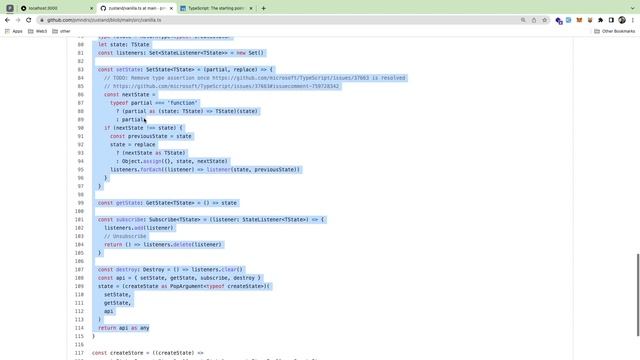Open the other bookmarks folder
Screen dimensions: 640x360
[x=61, y=31]
